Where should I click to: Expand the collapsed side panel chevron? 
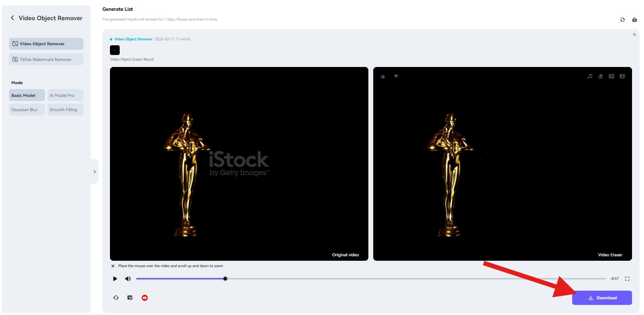[x=95, y=172]
